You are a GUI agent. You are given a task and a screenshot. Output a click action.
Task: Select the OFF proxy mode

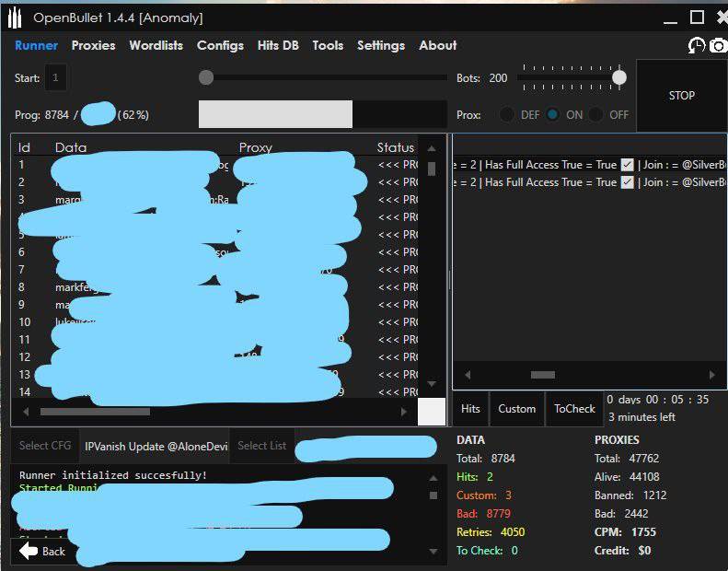(x=595, y=114)
